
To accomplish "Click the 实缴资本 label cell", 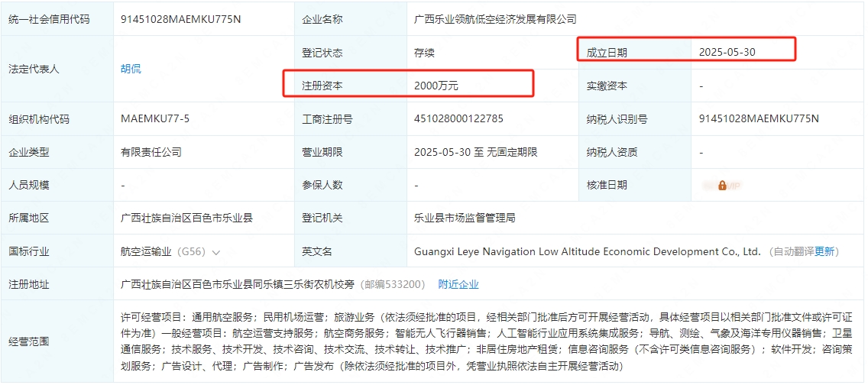I will tap(635, 86).
